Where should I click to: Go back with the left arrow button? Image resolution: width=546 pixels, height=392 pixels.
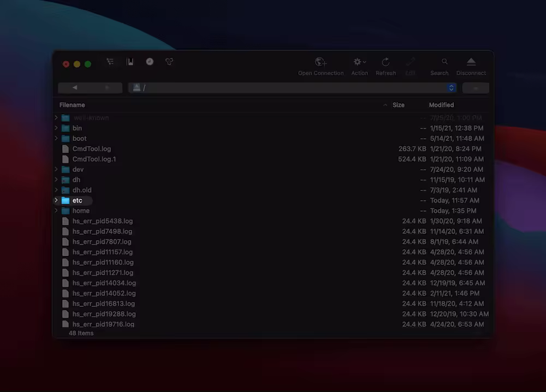click(74, 87)
